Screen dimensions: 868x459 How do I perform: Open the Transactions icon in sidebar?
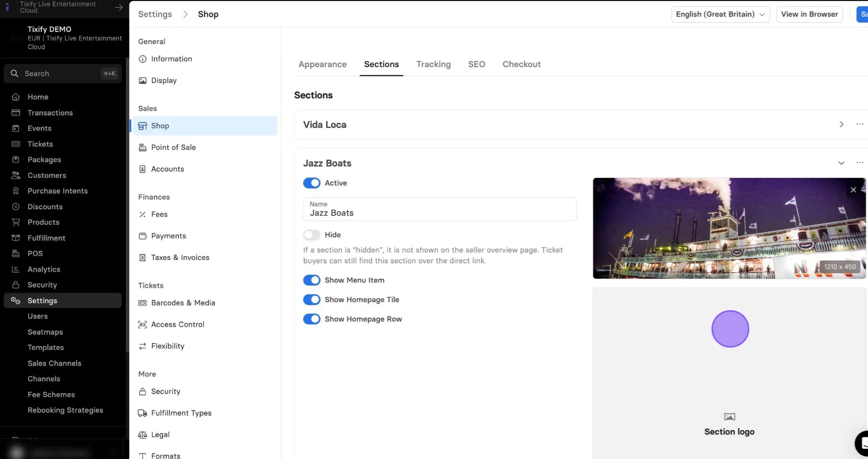pos(16,113)
